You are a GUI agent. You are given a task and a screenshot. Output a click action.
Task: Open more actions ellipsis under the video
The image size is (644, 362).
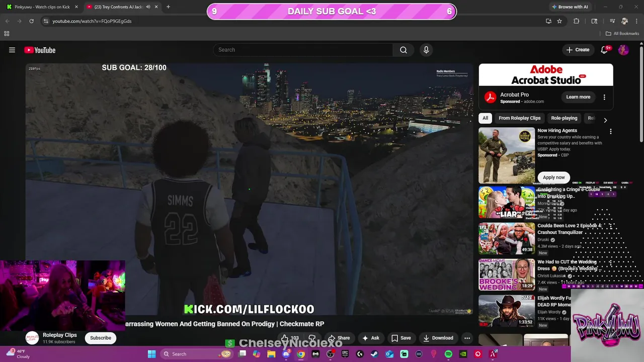click(x=467, y=338)
